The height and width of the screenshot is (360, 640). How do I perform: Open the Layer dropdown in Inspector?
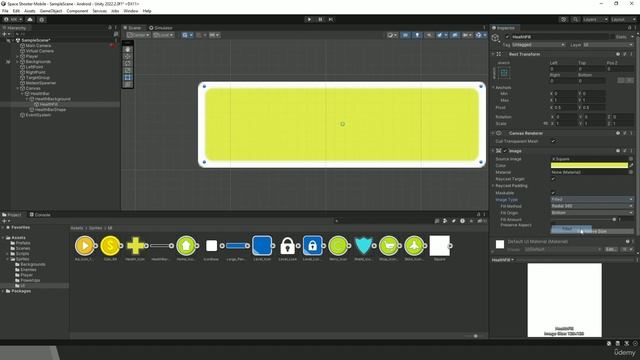point(608,44)
